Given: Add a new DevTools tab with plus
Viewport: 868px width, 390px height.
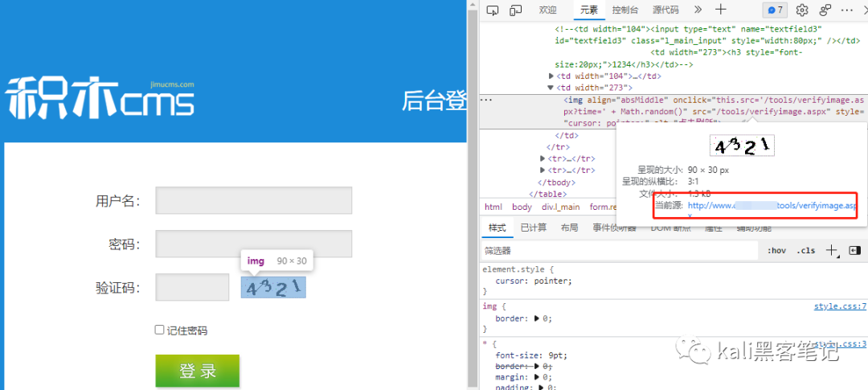Looking at the screenshot, I should pos(720,10).
